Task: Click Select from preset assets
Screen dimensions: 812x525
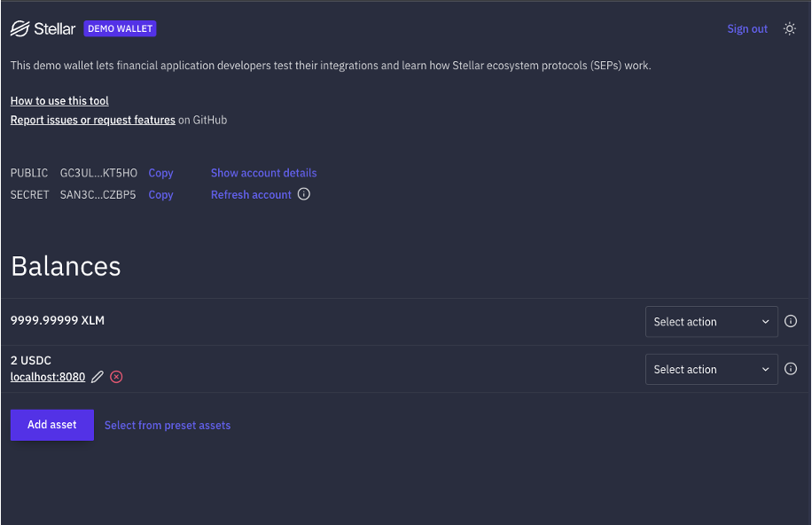Action: [168, 426]
